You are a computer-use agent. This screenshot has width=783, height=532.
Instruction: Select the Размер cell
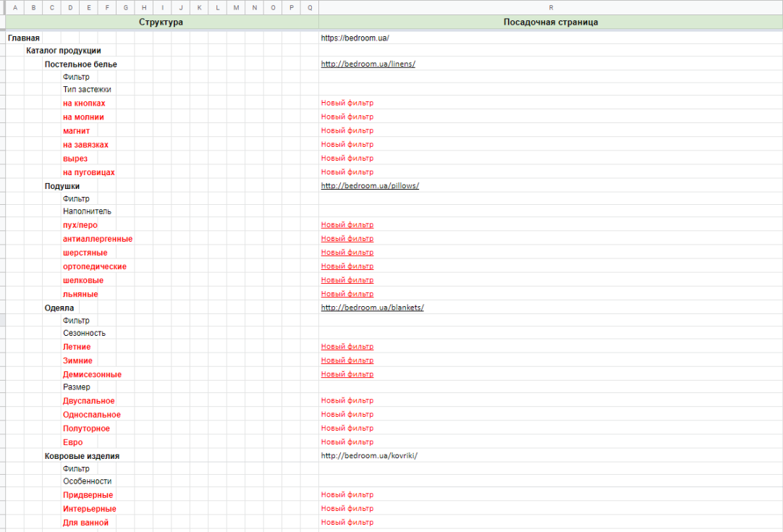coord(77,387)
